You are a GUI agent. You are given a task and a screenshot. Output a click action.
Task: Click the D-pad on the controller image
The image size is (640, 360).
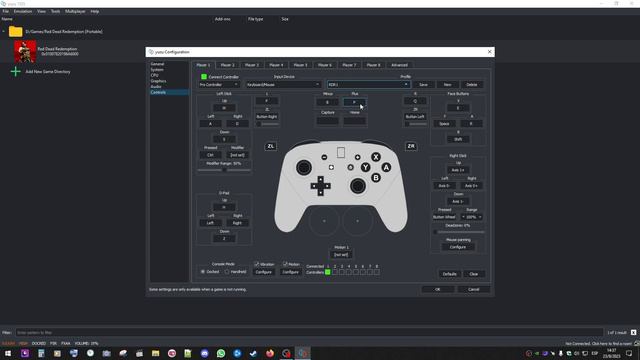321,186
